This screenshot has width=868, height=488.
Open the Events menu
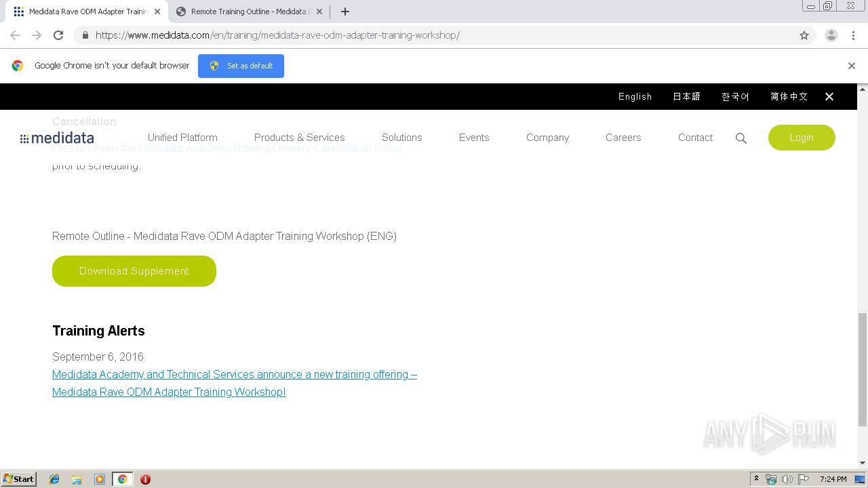coord(474,138)
